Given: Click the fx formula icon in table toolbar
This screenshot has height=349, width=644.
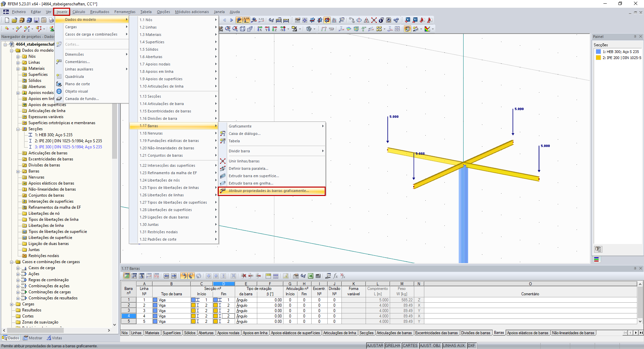Looking at the screenshot, I should click(x=335, y=276).
